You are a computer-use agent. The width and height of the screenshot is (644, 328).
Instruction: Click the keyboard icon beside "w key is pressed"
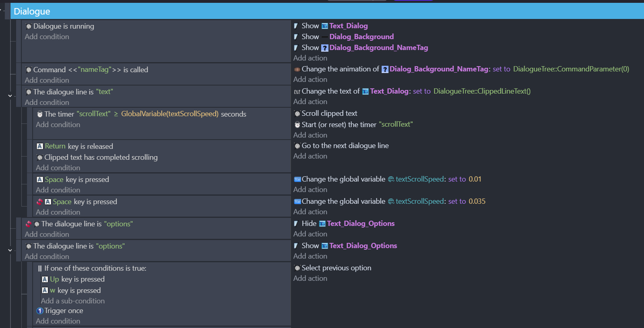(45, 290)
